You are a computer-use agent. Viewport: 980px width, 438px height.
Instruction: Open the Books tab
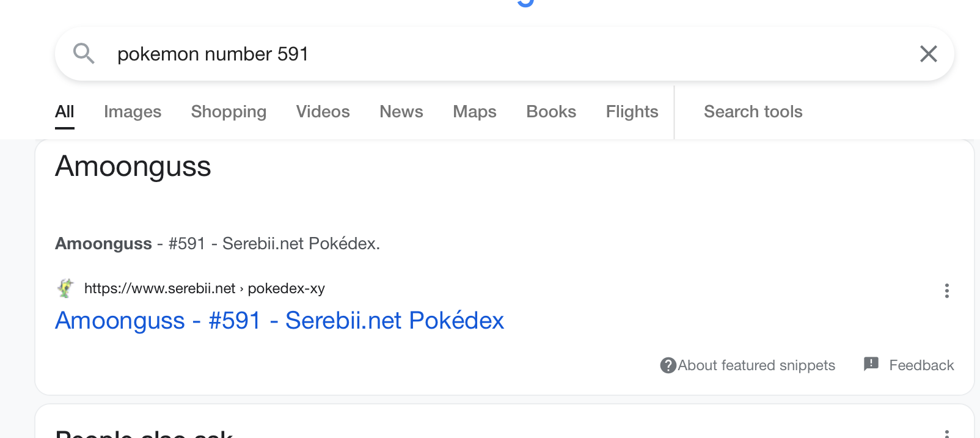551,112
